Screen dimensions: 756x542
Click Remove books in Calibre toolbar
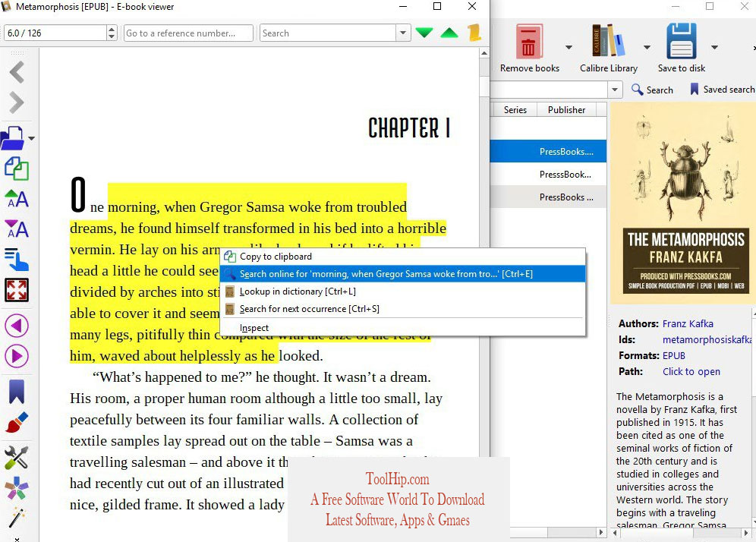pos(529,49)
